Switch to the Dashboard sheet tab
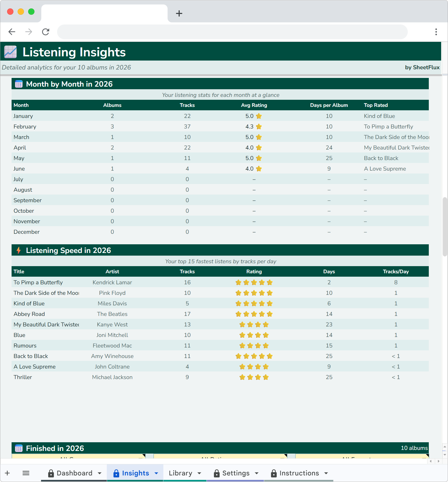 pos(74,473)
